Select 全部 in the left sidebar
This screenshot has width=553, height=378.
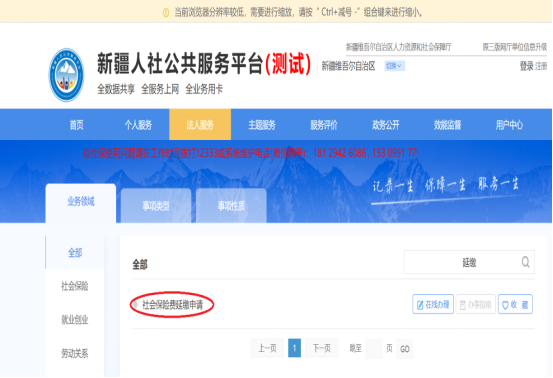pos(75,252)
